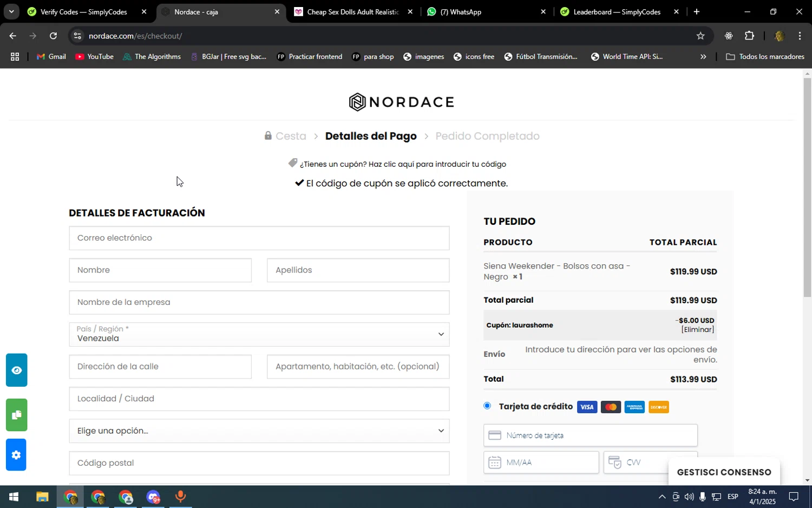
Task: Click the Localidad / Ciudad field
Action: pos(259,399)
